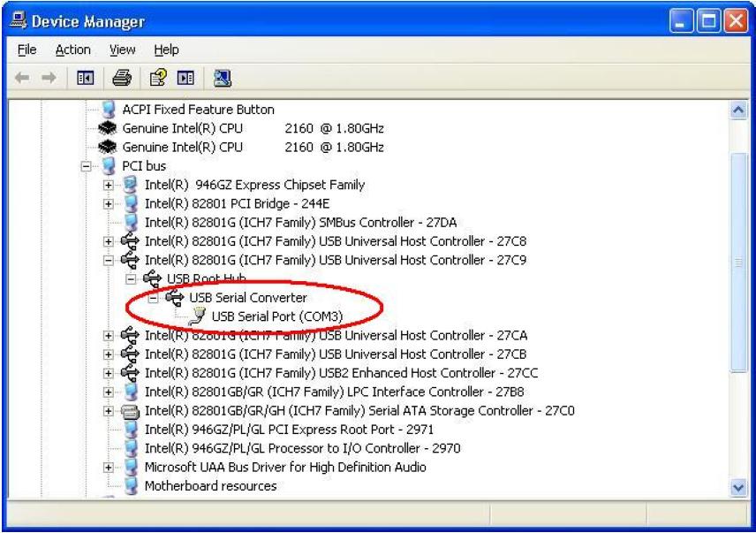Select PCI Express Root Port - 2971
The height and width of the screenshot is (533, 756).
pyautogui.click(x=289, y=430)
